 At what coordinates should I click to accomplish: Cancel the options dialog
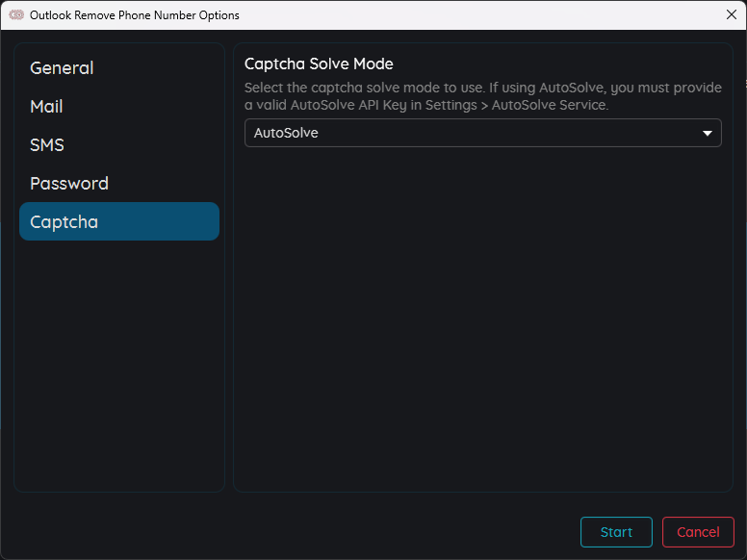[698, 532]
